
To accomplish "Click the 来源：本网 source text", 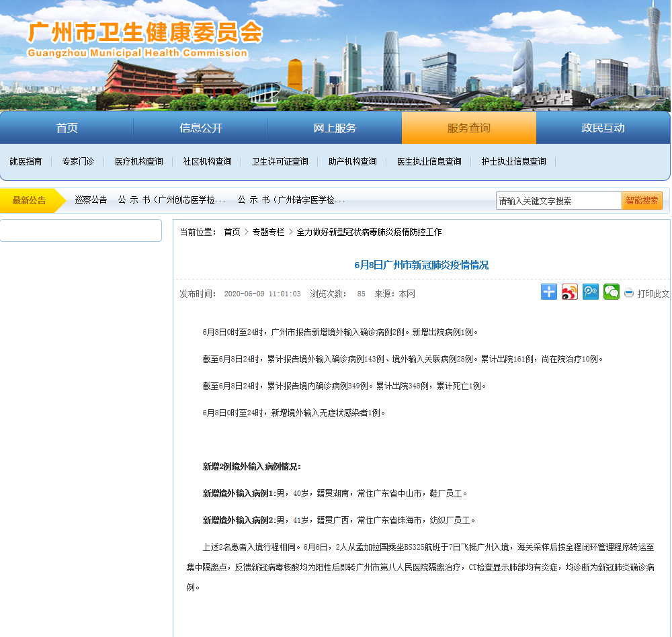I will tap(394, 294).
